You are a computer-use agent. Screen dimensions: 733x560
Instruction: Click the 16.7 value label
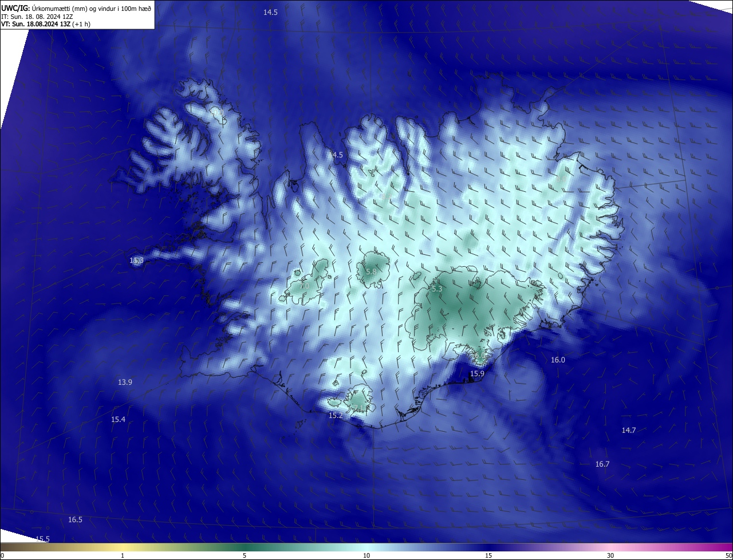[602, 464]
